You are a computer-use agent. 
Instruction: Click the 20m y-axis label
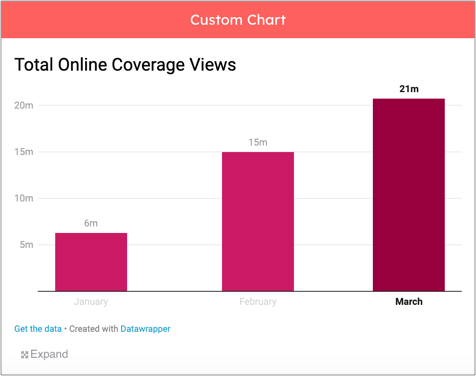click(x=24, y=105)
